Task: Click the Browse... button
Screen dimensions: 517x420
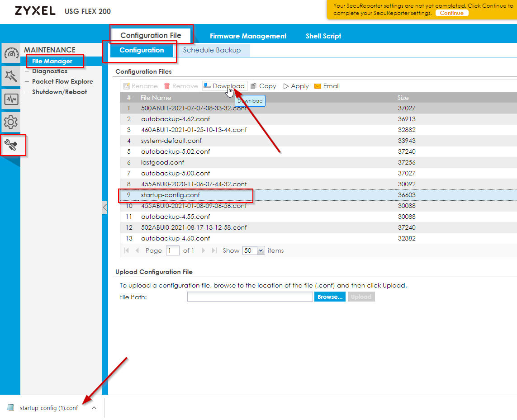Action: [330, 297]
